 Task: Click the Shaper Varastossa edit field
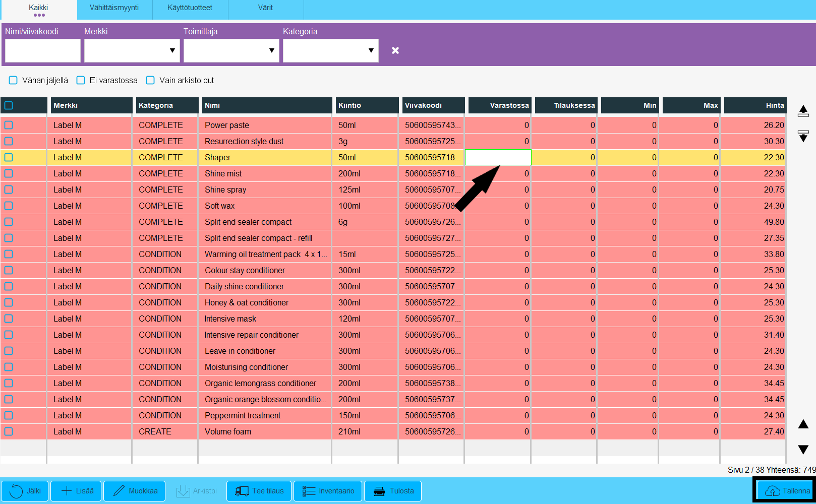click(x=498, y=157)
